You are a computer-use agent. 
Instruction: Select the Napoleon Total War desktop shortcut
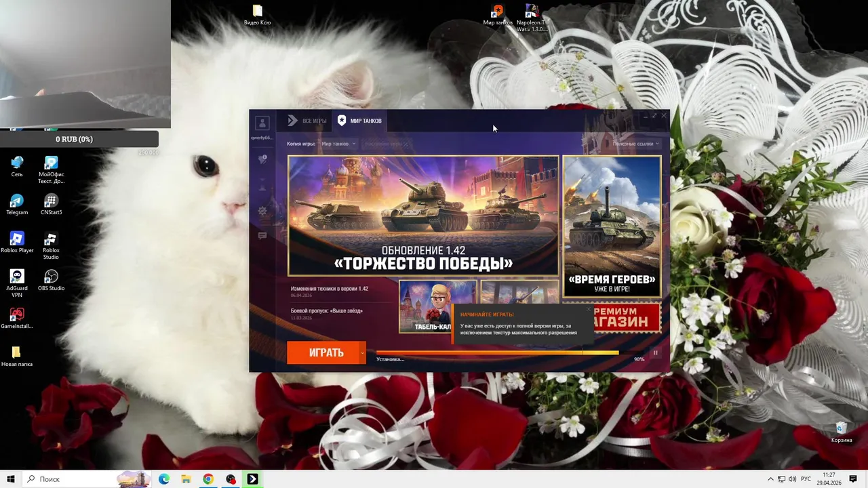[x=532, y=18]
